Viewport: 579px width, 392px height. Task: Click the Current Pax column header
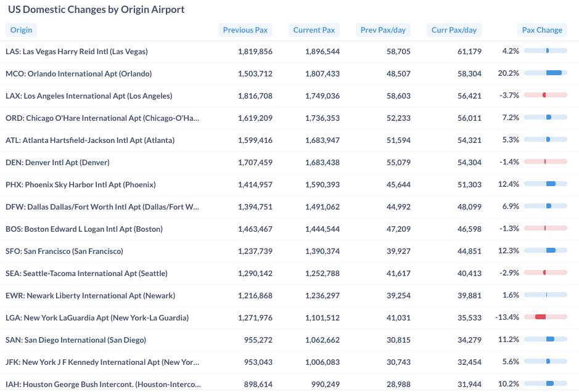coord(314,30)
